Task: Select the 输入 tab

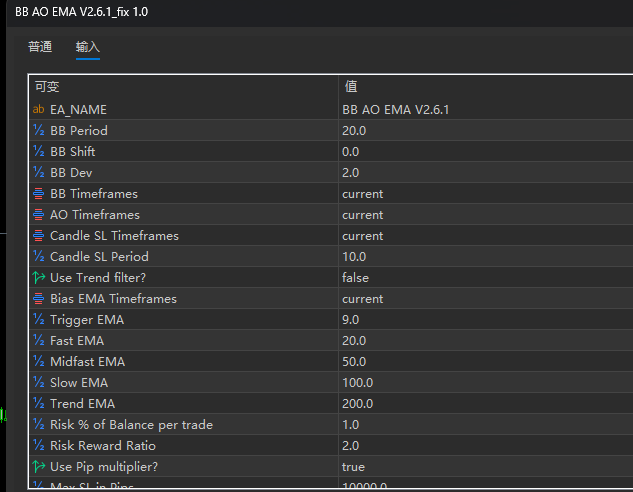Action: click(x=88, y=47)
